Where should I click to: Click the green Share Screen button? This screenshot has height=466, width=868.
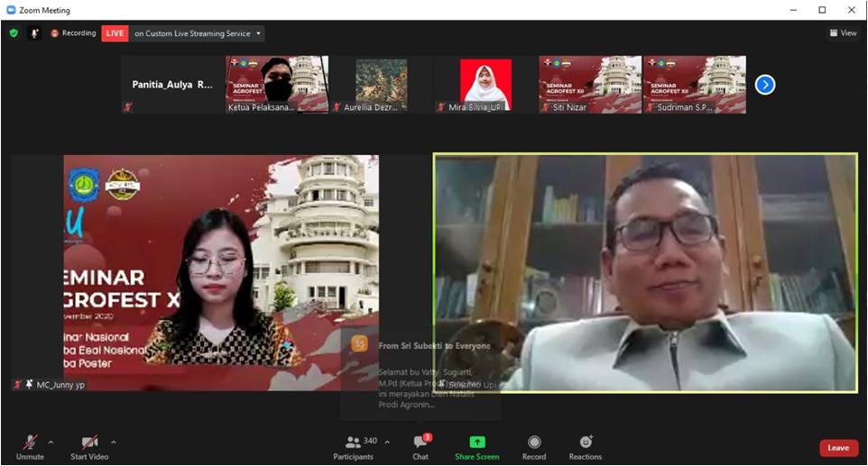477,447
